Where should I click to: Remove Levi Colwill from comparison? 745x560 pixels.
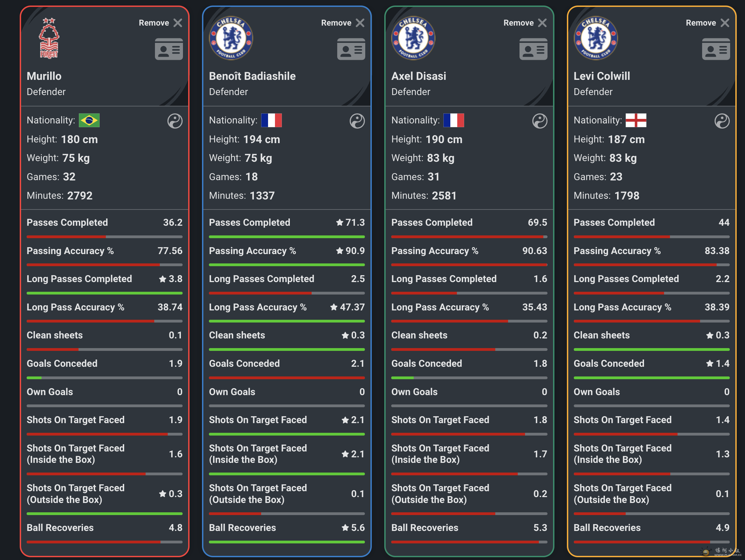coord(725,23)
